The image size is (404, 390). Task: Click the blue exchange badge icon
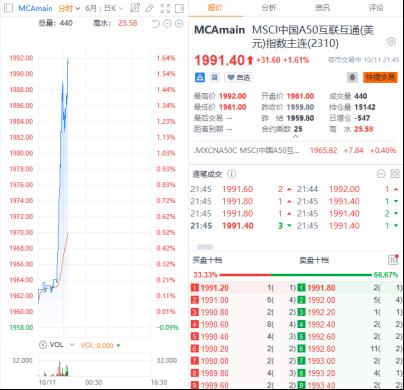click(x=200, y=78)
